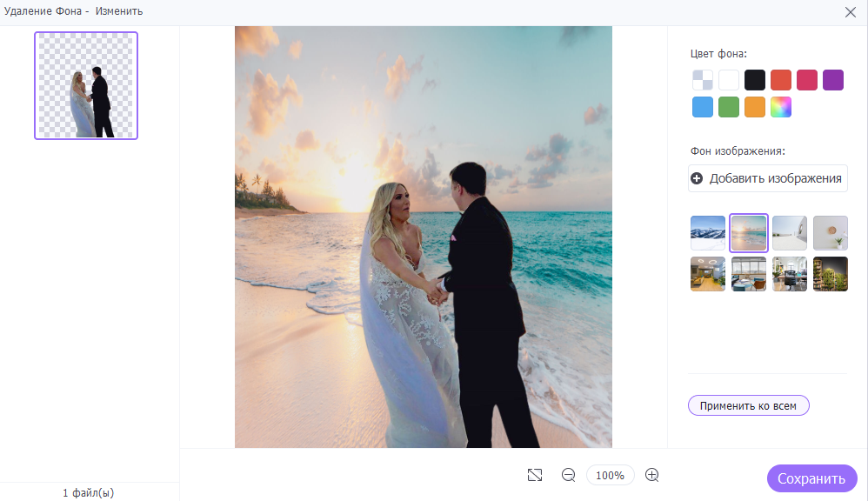
Task: Click the fit-to-screen icon
Action: [x=535, y=475]
